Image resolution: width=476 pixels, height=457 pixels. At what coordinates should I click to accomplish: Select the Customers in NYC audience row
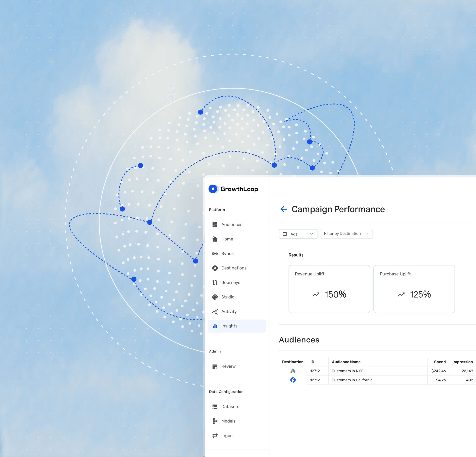[x=347, y=371]
